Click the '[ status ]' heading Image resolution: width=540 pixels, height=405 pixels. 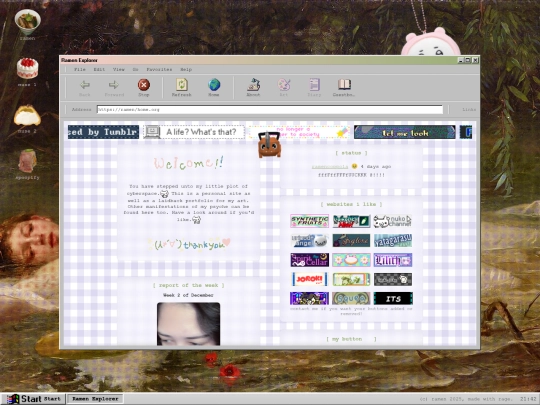click(351, 153)
